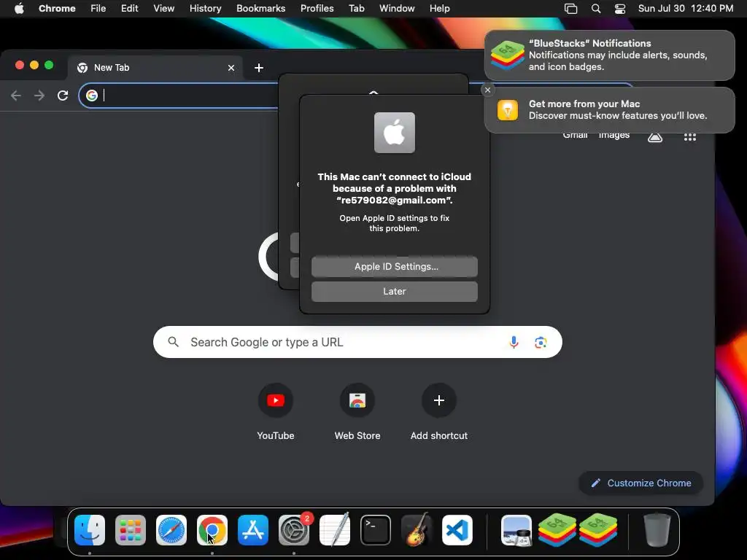The image size is (747, 560).
Task: Click Chrome's reload page icon
Action: point(63,96)
